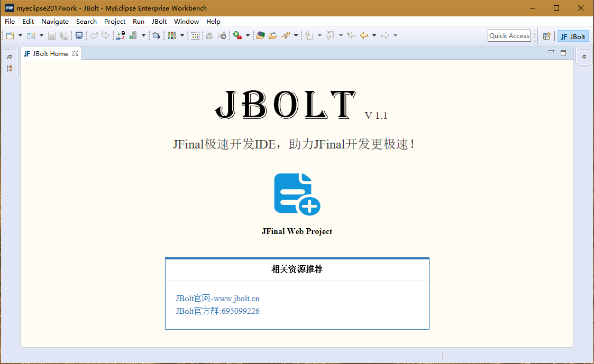Click the folder with blue arrow icon
This screenshot has height=364, width=594.
tap(156, 35)
